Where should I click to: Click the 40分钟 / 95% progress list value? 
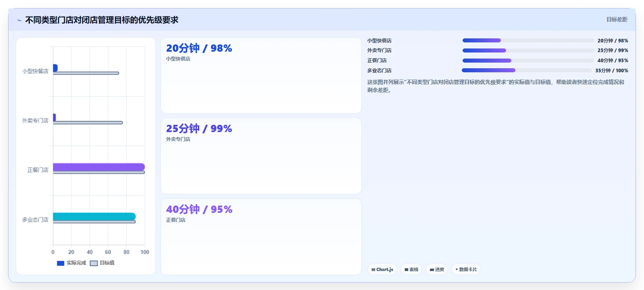[x=613, y=61]
